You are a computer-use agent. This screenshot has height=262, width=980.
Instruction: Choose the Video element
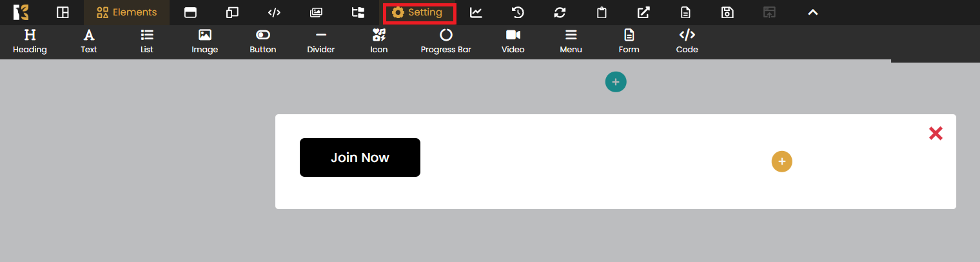pyautogui.click(x=513, y=41)
